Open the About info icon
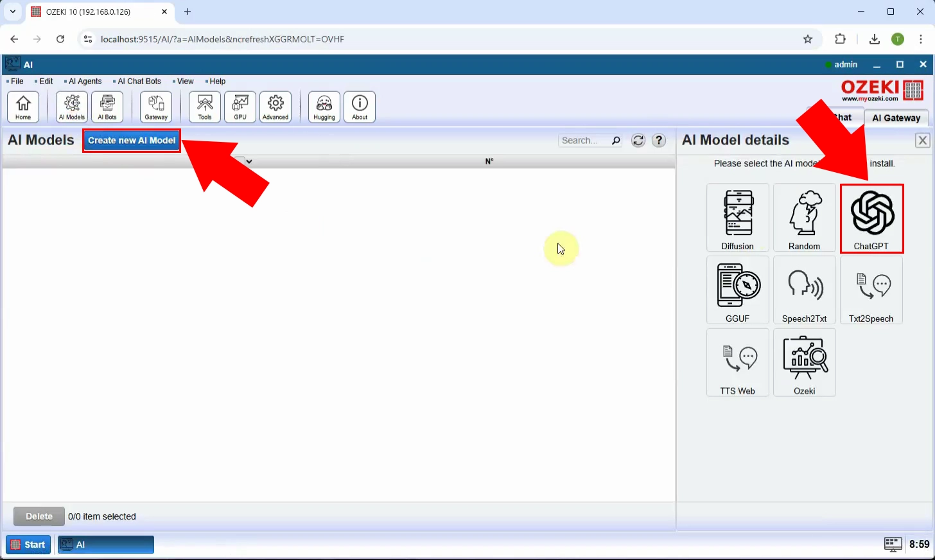The height and width of the screenshot is (560, 935). [x=360, y=107]
